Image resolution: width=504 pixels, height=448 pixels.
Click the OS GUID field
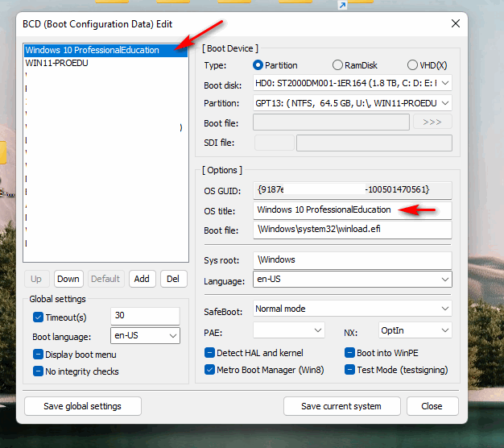(x=353, y=190)
